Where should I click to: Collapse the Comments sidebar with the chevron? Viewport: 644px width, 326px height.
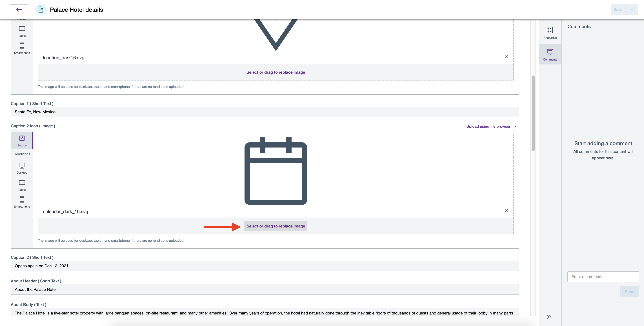pos(549,316)
